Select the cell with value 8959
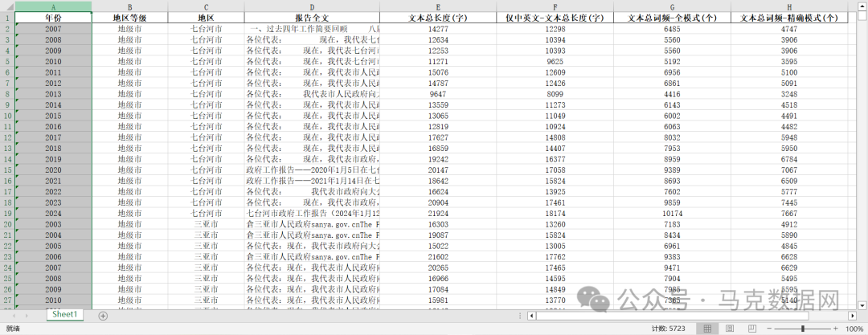 (x=672, y=160)
